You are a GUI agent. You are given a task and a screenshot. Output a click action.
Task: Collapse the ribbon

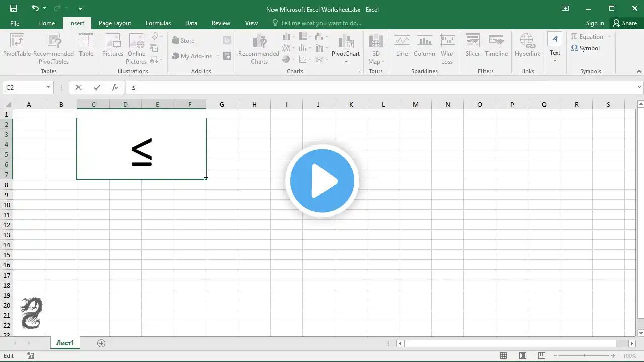click(639, 72)
